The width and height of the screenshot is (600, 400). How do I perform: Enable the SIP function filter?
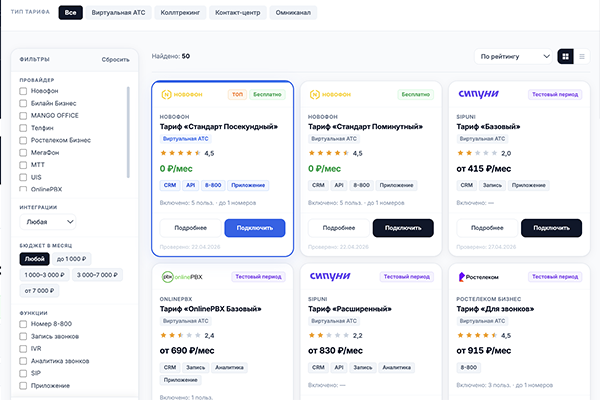click(x=23, y=373)
